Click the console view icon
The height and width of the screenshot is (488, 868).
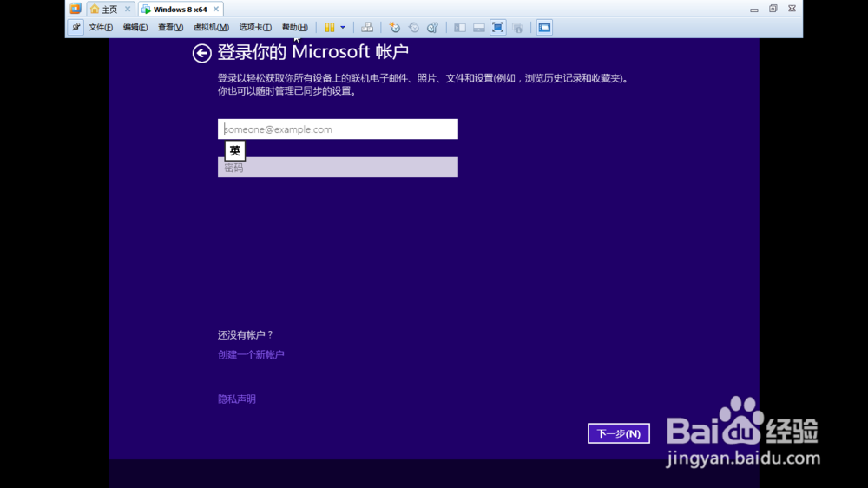click(544, 27)
